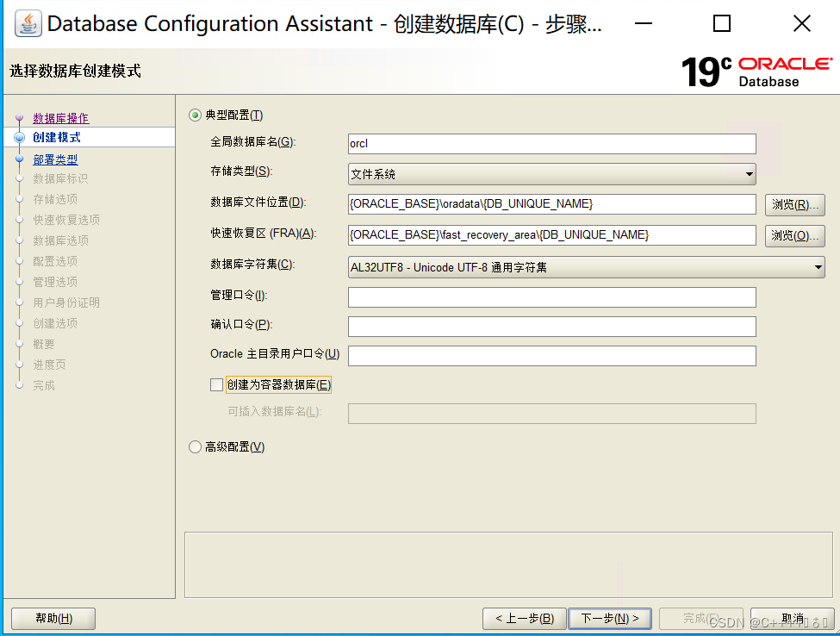Click the 管理选项 step in sidebar
This screenshot has height=636, width=840.
(55, 282)
